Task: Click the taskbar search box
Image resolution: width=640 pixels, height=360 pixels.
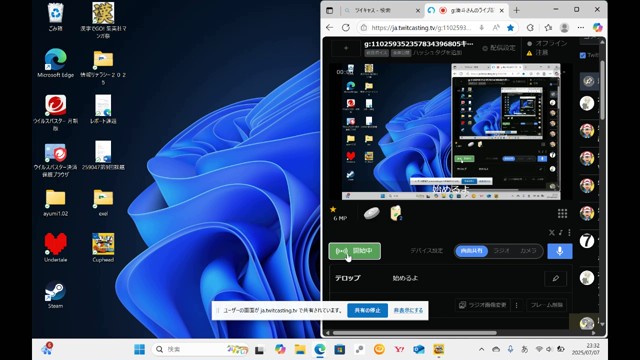Action: click(200, 349)
